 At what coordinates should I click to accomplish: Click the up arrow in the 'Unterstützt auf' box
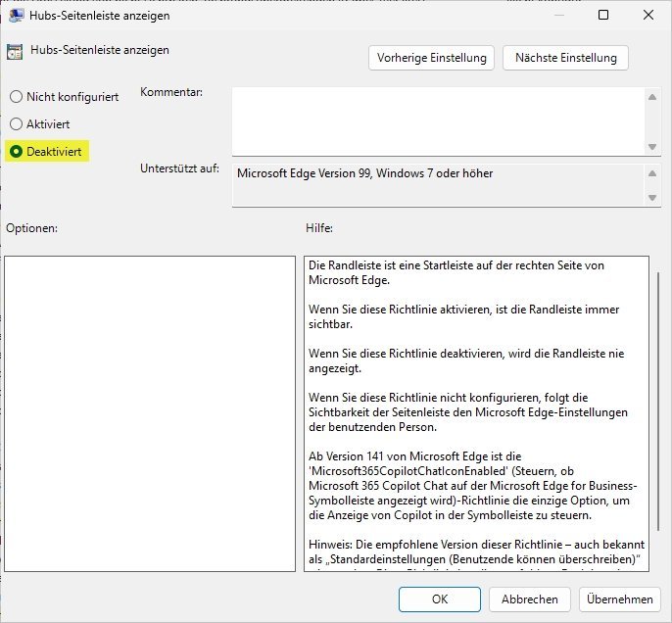(653, 173)
